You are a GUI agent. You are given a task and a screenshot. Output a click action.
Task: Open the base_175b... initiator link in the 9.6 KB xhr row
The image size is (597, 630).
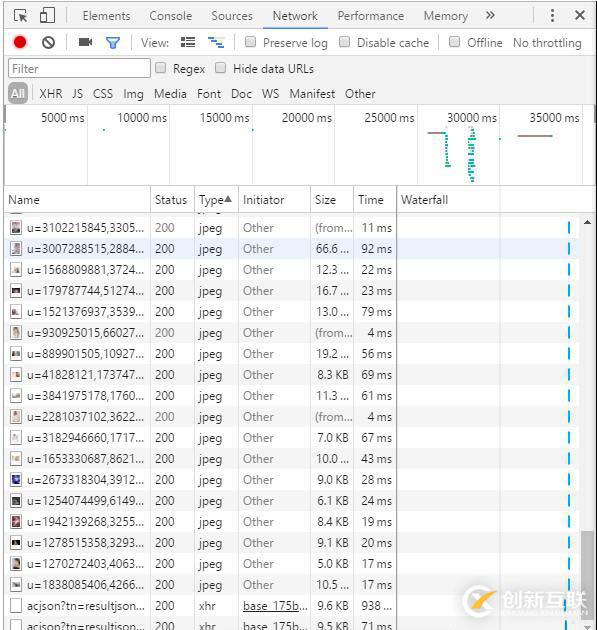tap(275, 606)
